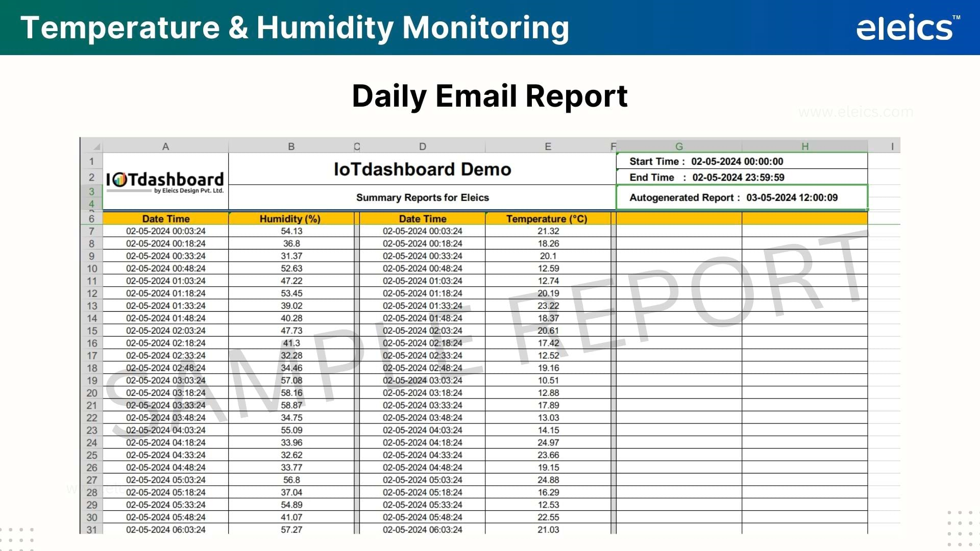980x551 pixels.
Task: Click the 'Date Time' heading in column D
Action: click(x=423, y=219)
